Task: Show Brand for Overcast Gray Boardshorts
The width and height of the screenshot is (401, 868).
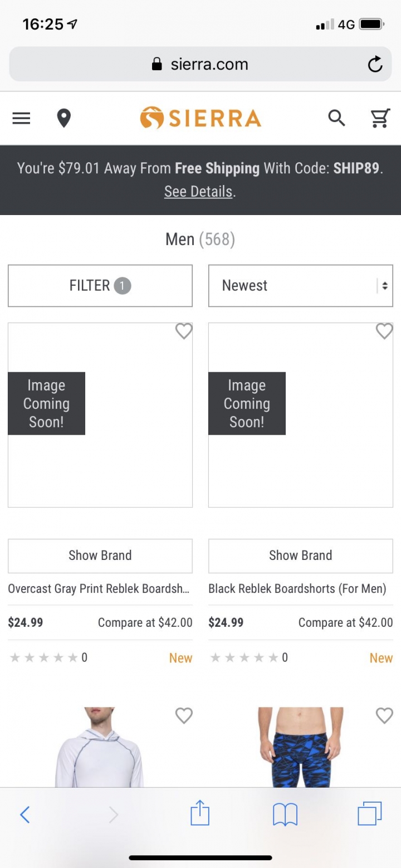Action: [100, 555]
